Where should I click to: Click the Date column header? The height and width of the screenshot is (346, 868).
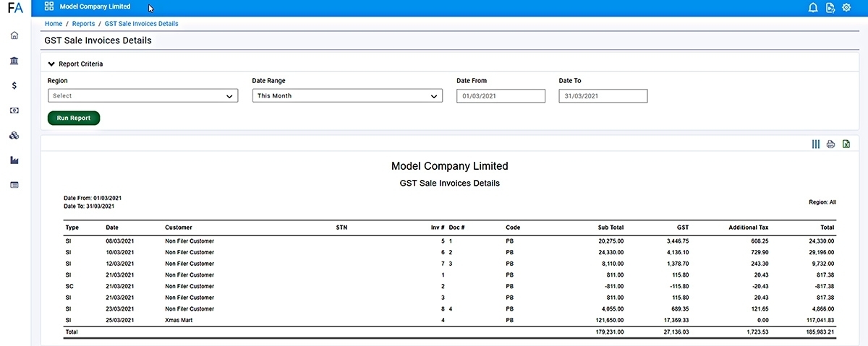tap(112, 228)
